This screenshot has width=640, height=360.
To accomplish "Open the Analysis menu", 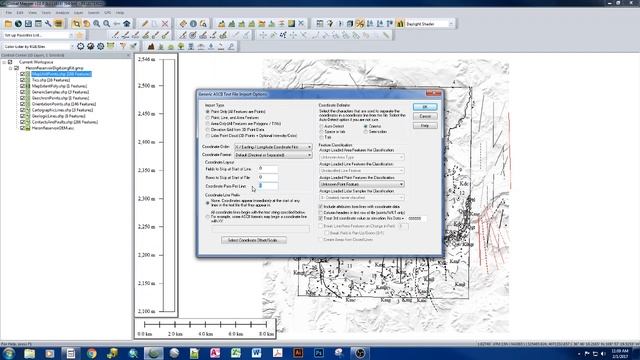I will pos(62,13).
